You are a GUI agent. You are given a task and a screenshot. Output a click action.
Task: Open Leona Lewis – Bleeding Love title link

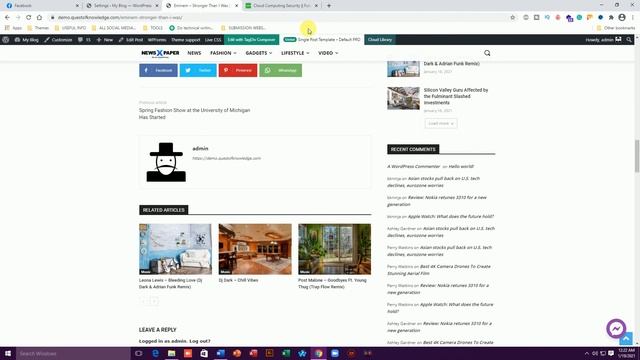click(x=171, y=284)
